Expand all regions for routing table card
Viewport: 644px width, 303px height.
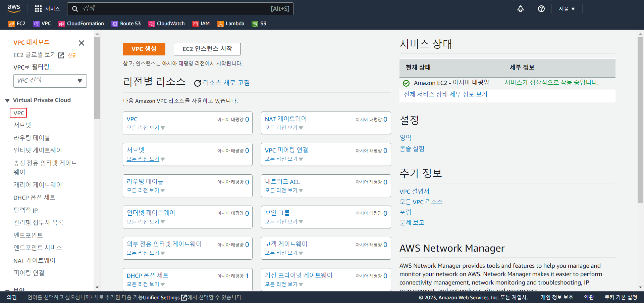point(146,190)
